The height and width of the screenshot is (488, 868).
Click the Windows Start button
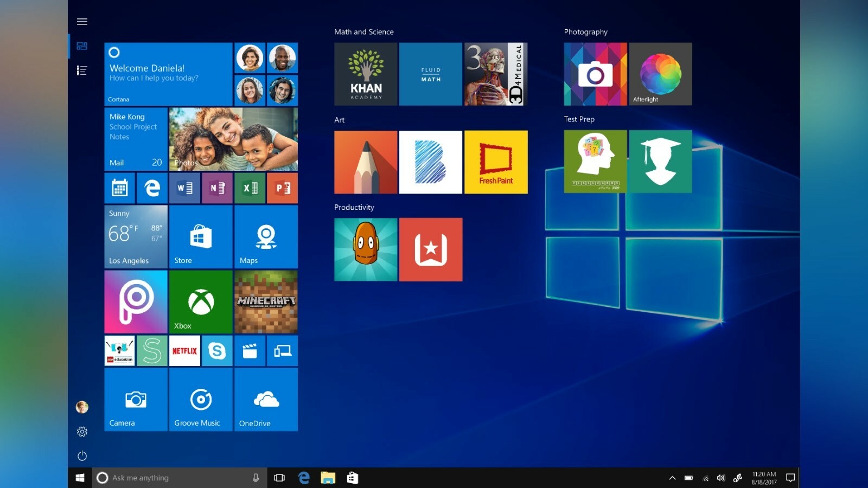80,478
